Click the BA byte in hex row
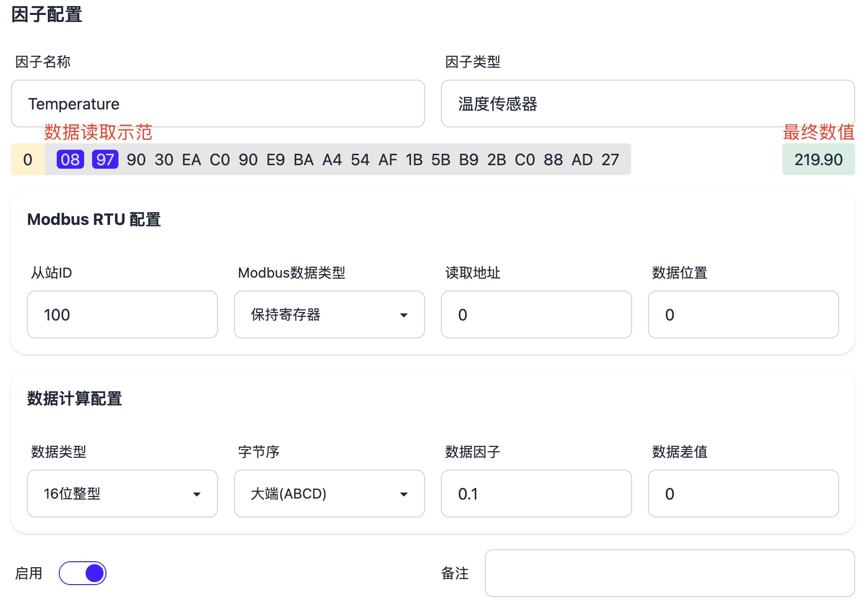The height and width of the screenshot is (607, 868). [304, 160]
